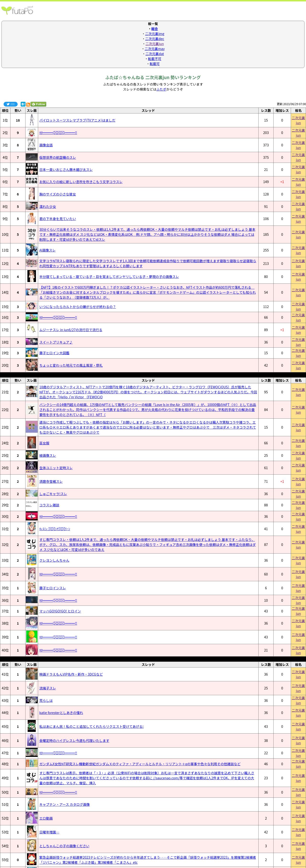The width and height of the screenshot is (306, 868).
Task: Open 二次元裏may board link
Action: coord(154,49)
